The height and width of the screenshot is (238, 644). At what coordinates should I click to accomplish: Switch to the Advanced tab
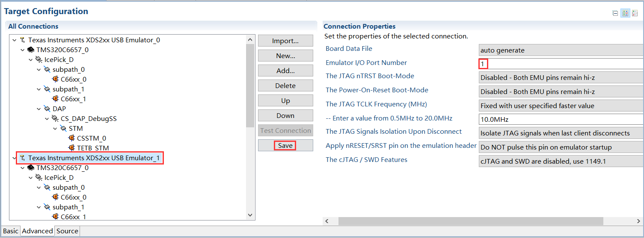coord(38,231)
